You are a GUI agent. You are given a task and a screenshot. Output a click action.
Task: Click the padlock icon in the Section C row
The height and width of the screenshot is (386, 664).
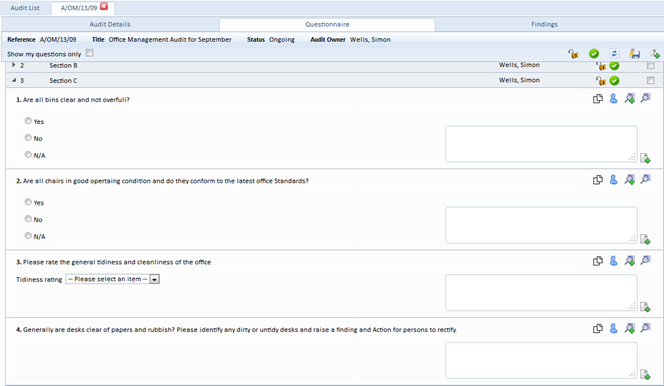600,80
